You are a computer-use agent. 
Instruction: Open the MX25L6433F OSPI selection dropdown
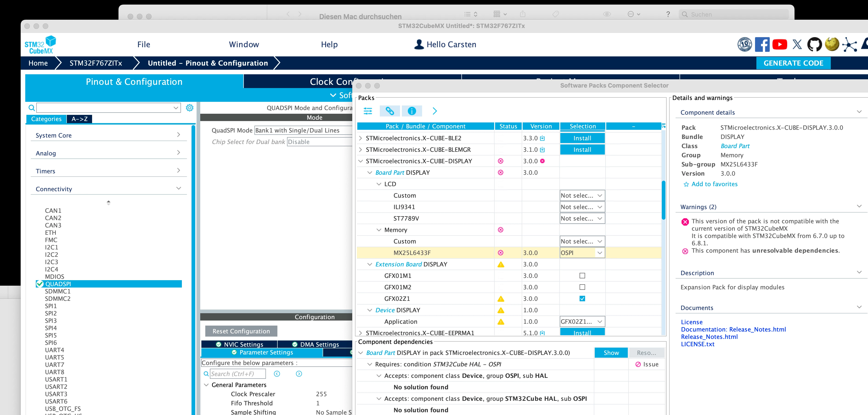pos(582,253)
